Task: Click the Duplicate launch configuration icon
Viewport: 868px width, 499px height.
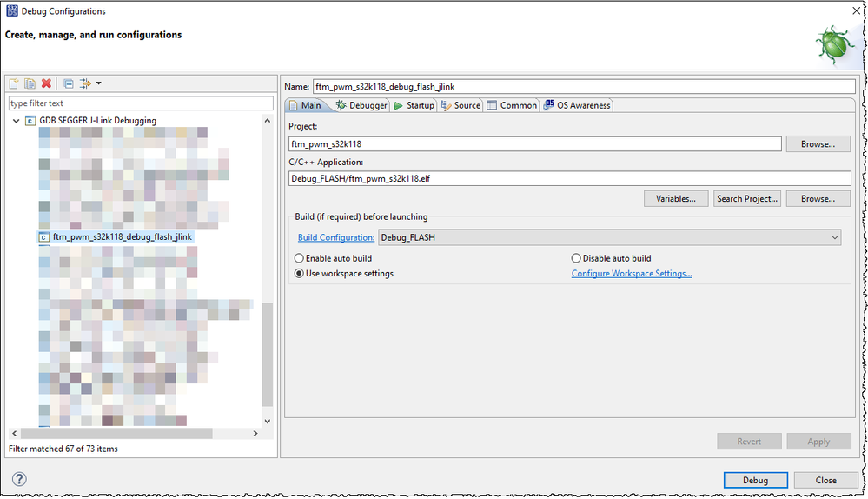Action: 30,83
